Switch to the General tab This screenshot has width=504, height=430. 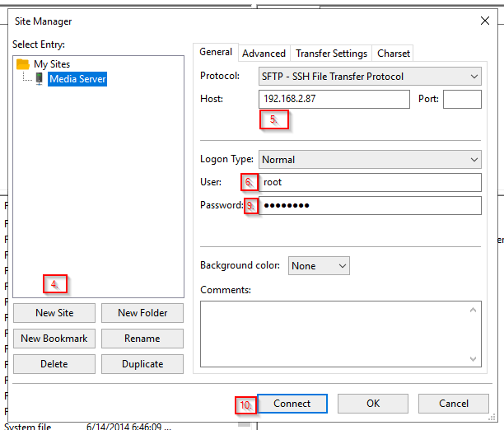216,52
